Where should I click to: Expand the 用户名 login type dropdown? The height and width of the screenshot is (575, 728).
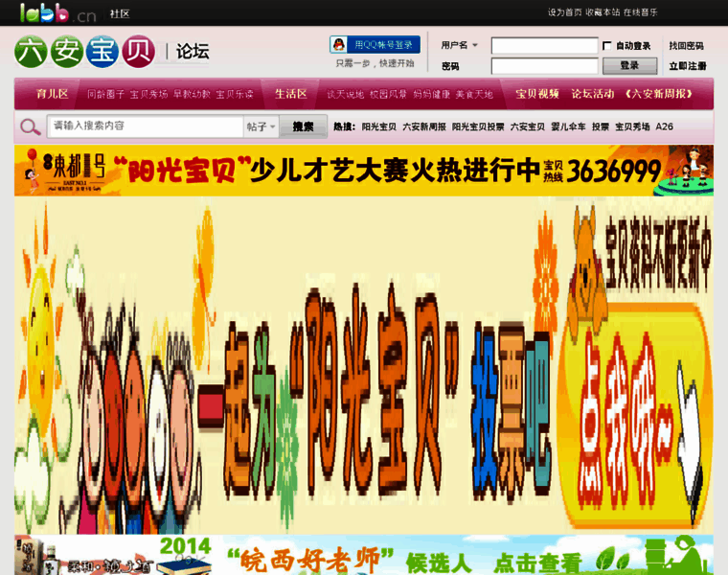coord(460,45)
